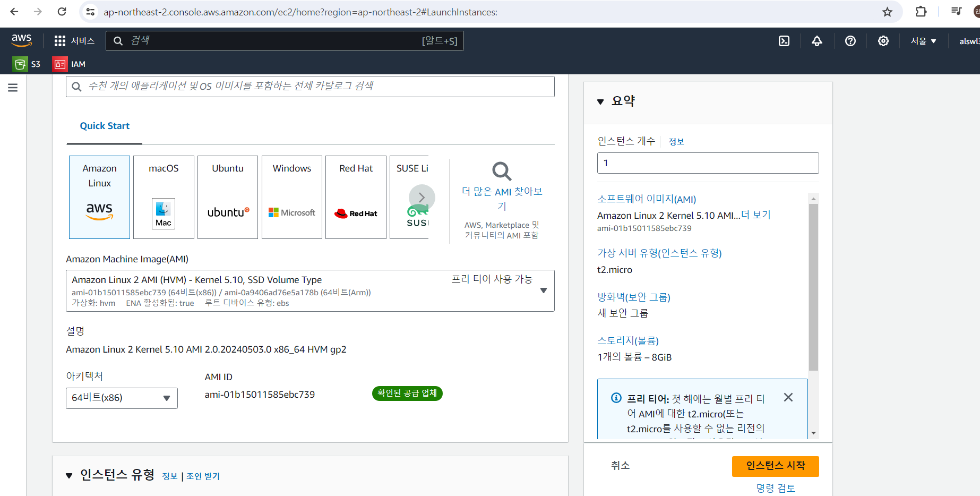Open the Amazon Machine Image dropdown
This screenshot has width=980, height=496.
[x=310, y=290]
